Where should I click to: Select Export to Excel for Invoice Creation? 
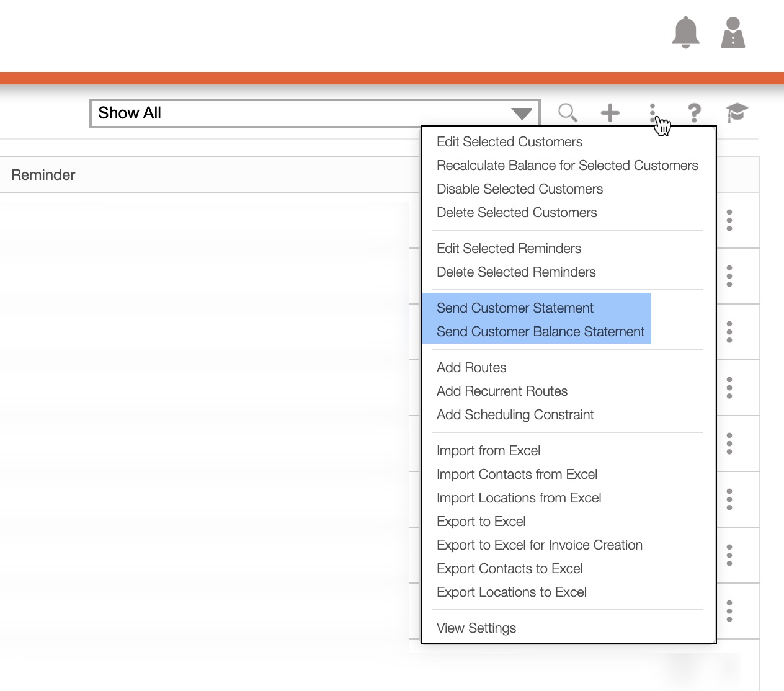click(x=539, y=545)
